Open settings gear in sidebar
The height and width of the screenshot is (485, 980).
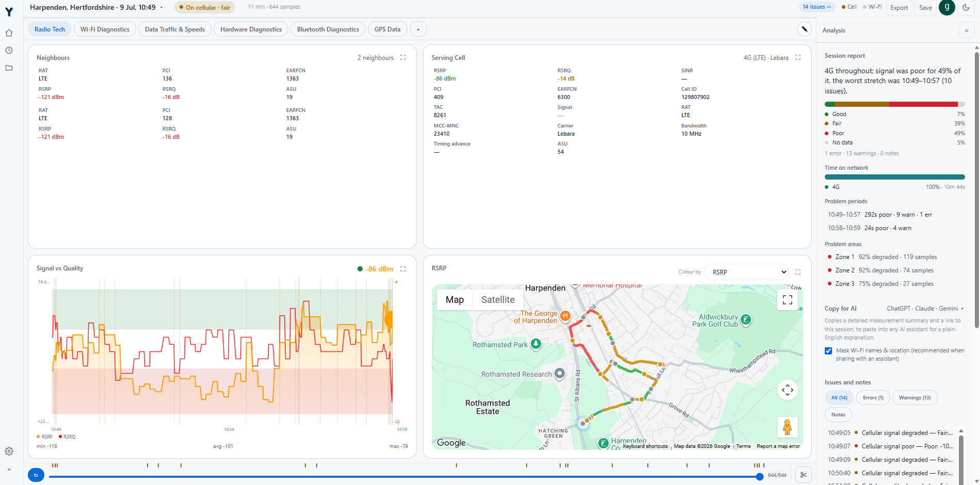pyautogui.click(x=9, y=451)
